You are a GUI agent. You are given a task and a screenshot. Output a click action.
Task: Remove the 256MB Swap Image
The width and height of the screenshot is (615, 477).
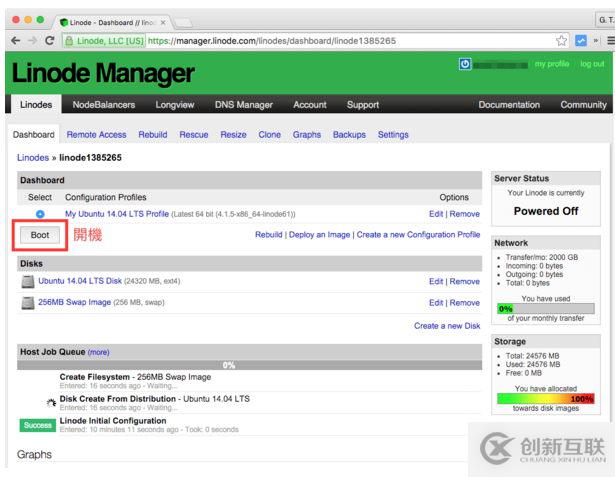tap(464, 302)
